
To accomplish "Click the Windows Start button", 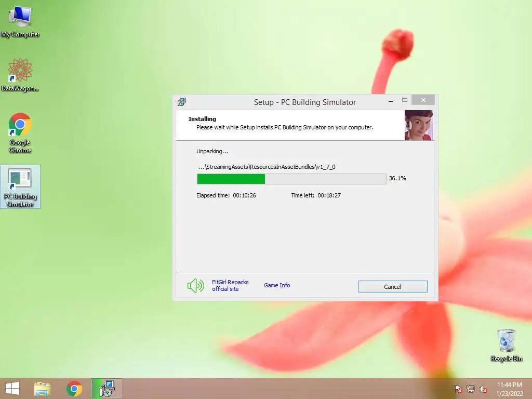I will [12, 389].
